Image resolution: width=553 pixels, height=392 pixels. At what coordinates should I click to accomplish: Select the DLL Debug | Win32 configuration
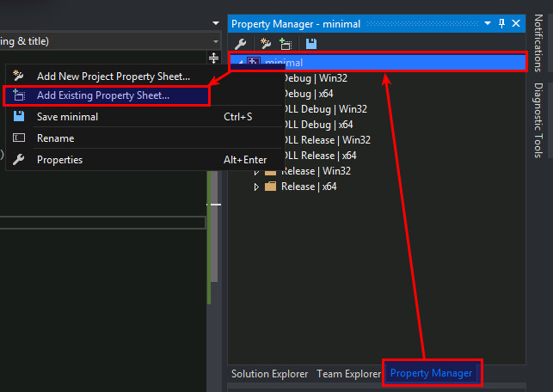pyautogui.click(x=325, y=109)
